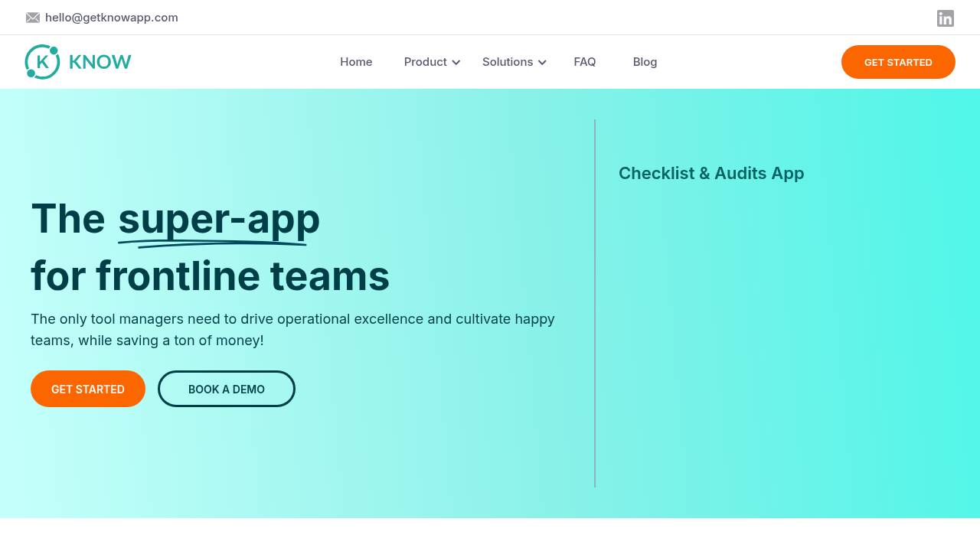This screenshot has height=551, width=980.
Task: Click the KNOW logo
Action: (x=78, y=62)
